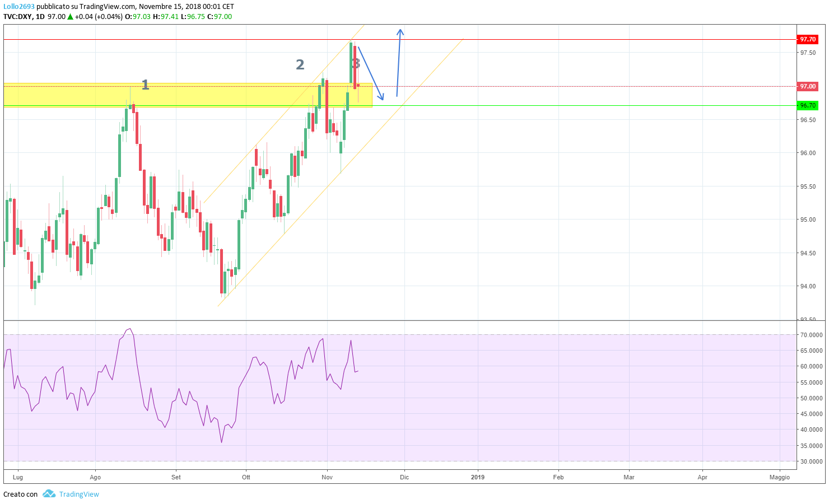Click the 94.50 price axis value
Screen dimensions: 829x504
click(x=808, y=253)
